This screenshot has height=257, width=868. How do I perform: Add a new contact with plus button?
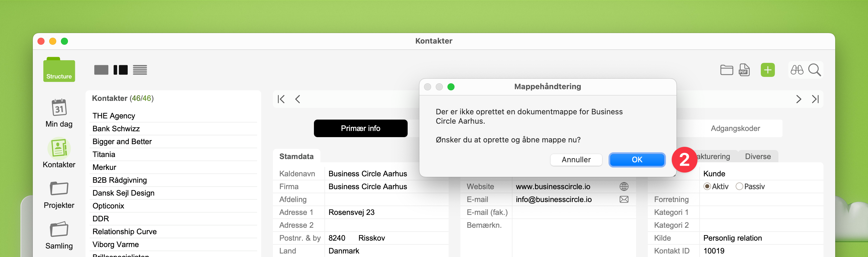click(x=768, y=70)
